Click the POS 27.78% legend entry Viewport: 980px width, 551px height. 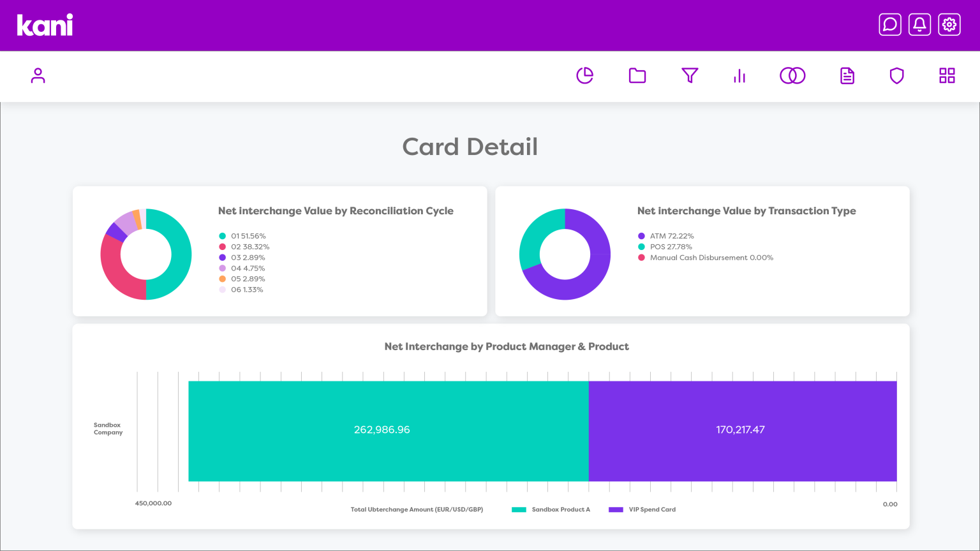(x=665, y=247)
